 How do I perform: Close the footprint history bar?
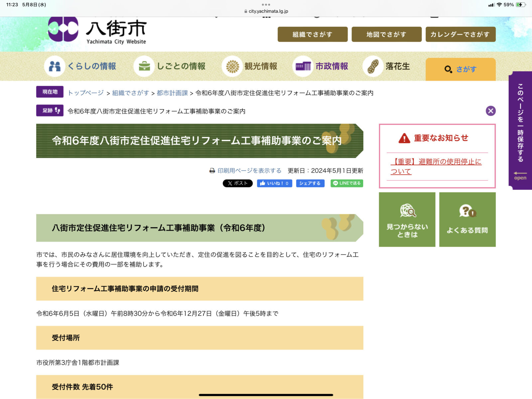click(x=490, y=111)
